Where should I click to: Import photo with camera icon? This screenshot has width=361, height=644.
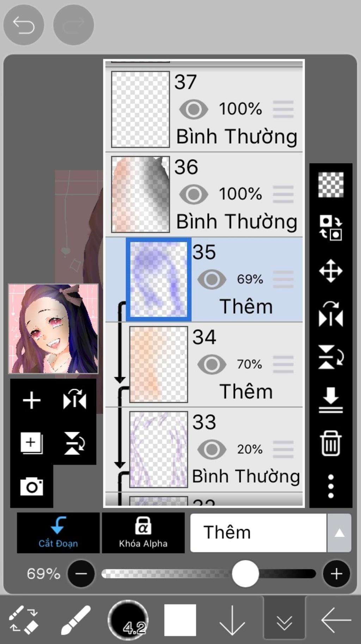[x=32, y=487]
